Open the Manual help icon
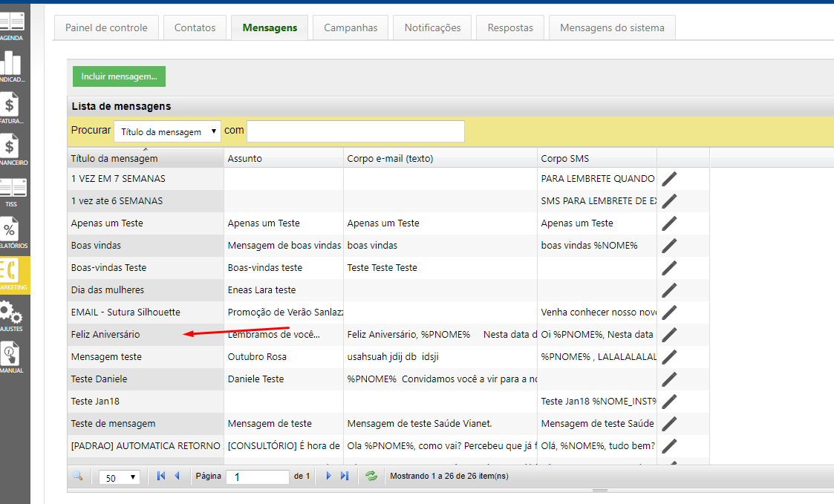Screen dimensions: 834x504 pos(11,356)
